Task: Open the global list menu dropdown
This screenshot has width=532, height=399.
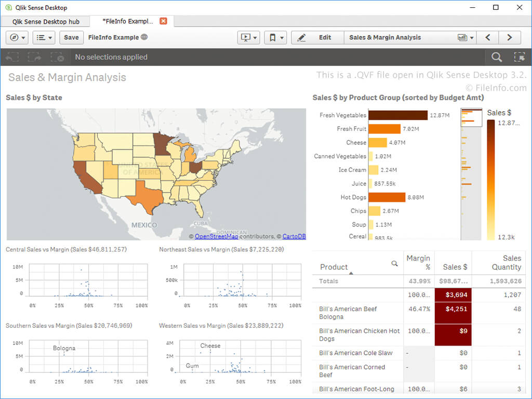Action: [44, 37]
